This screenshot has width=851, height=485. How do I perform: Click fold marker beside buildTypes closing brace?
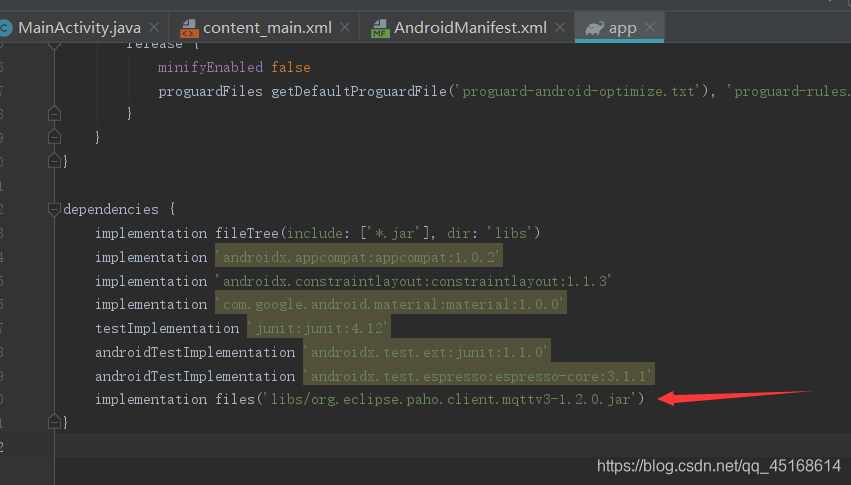tap(54, 137)
